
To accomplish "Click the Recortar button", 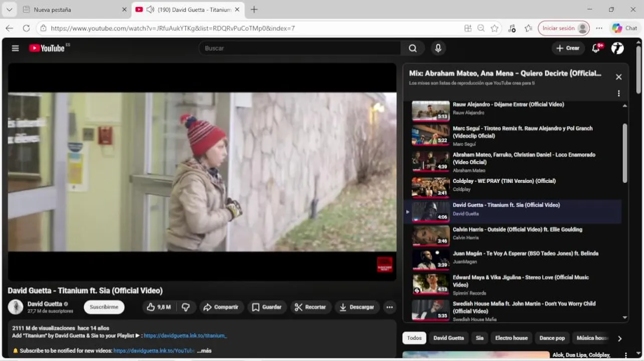I will [x=310, y=307].
